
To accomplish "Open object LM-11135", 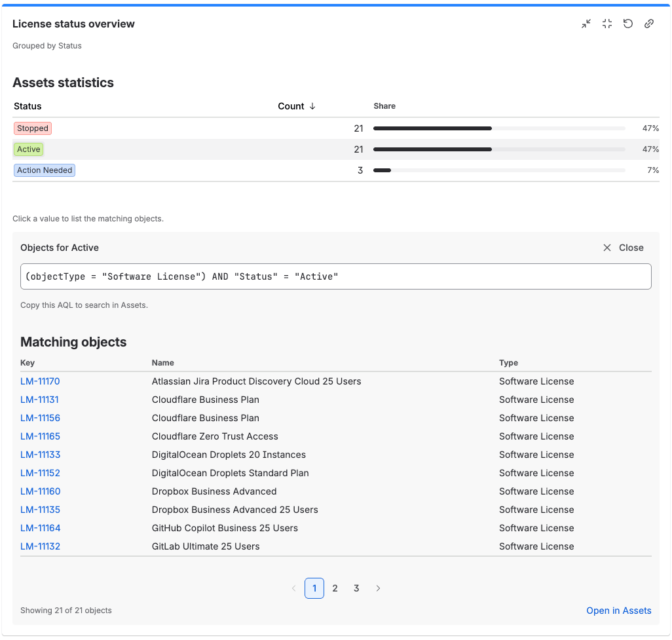I will pyautogui.click(x=41, y=510).
